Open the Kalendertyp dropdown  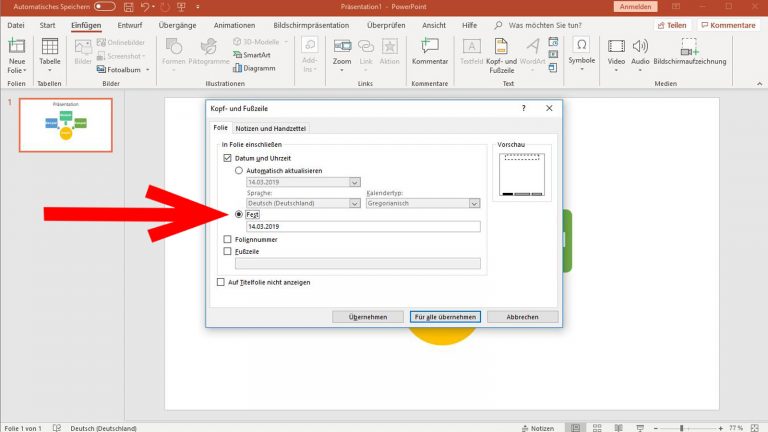[475, 203]
